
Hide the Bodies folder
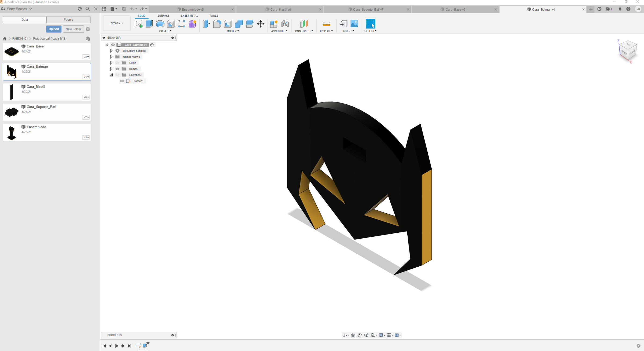coord(117,69)
